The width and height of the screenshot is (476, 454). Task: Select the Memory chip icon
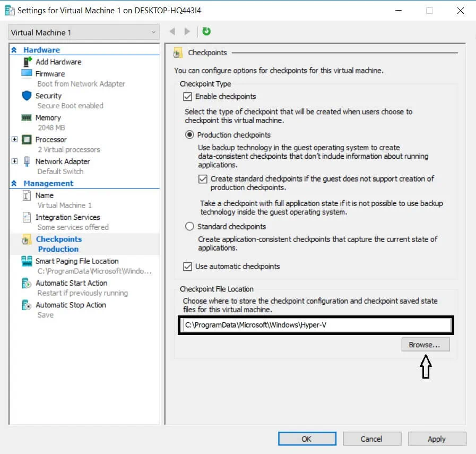pos(27,118)
